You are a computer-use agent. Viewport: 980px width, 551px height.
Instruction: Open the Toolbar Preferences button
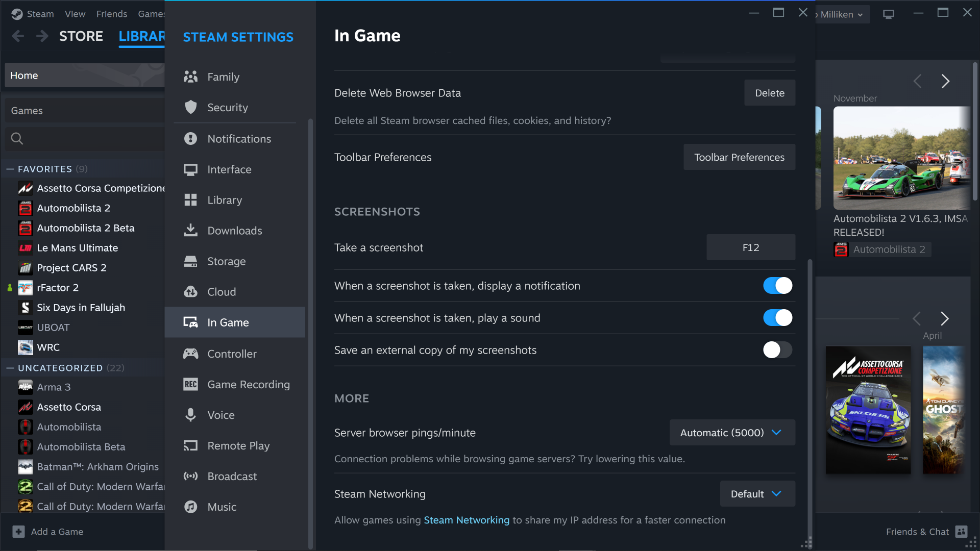(739, 157)
